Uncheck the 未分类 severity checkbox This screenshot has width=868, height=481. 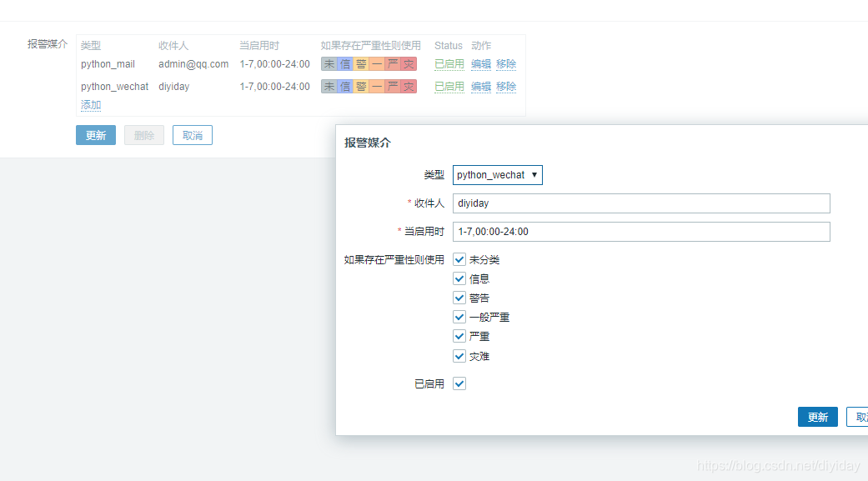pos(459,258)
